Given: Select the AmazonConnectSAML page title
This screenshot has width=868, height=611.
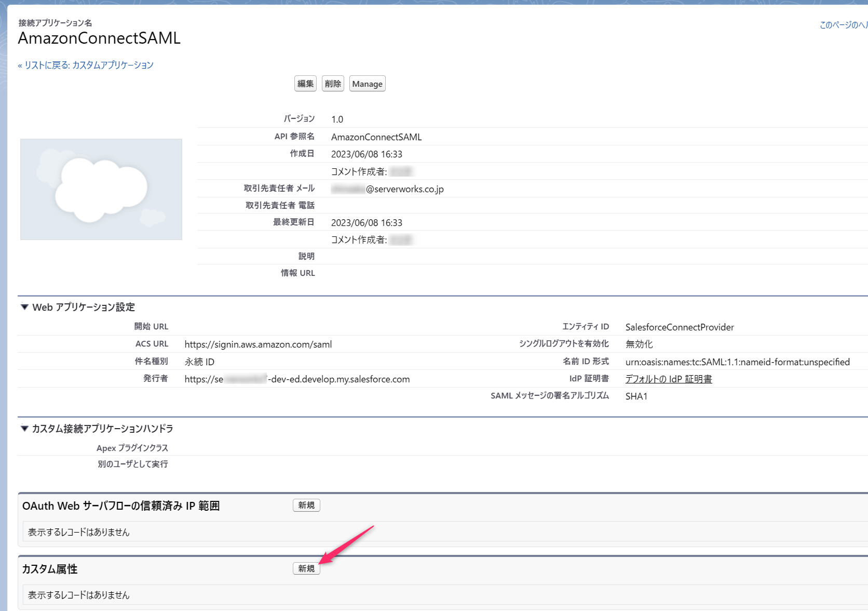Looking at the screenshot, I should click(99, 38).
